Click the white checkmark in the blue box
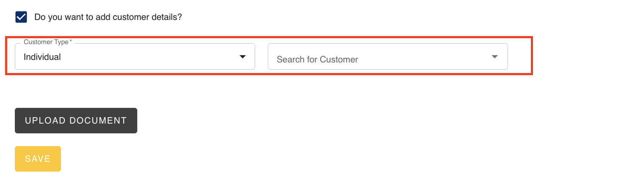 click(21, 17)
